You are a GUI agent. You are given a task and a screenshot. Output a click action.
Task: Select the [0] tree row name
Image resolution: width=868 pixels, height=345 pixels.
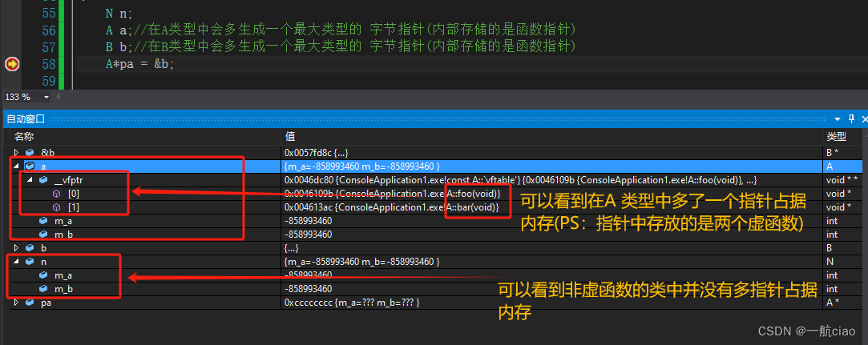click(x=74, y=194)
